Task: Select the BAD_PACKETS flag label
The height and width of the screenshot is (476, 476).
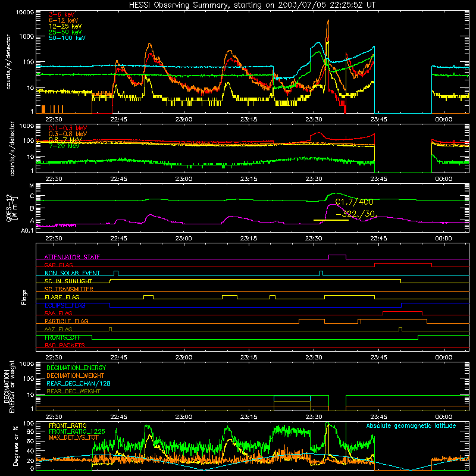Action: coord(65,346)
